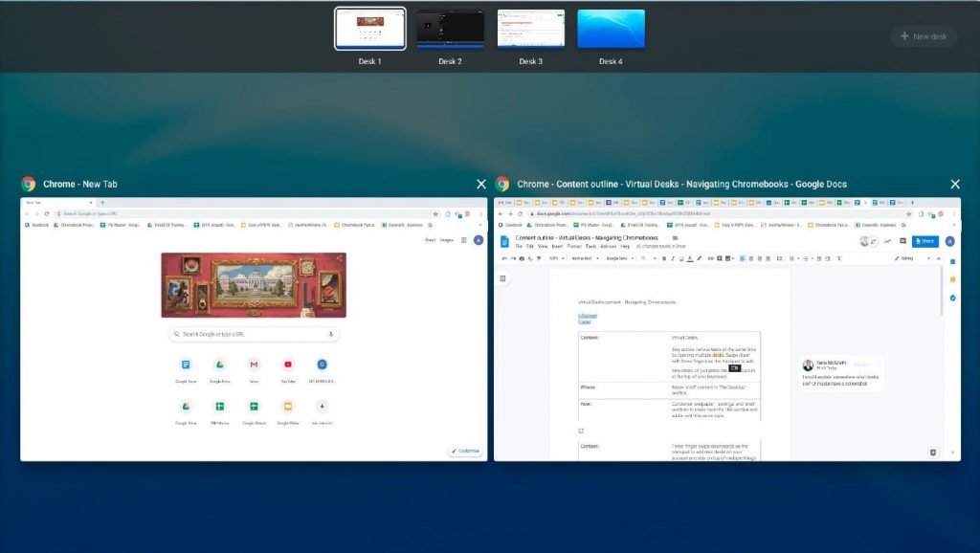The width and height of the screenshot is (980, 553).
Task: Click the Google apps grid icon
Action: 464,240
